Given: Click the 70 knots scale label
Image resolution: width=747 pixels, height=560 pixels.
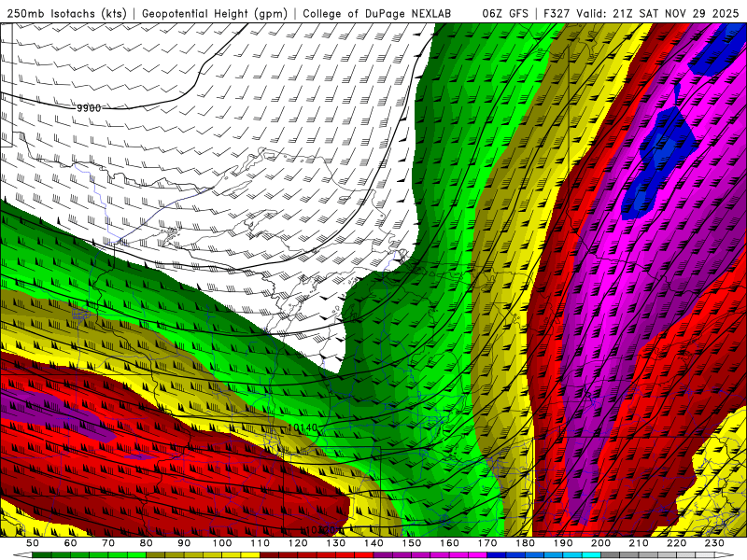Looking at the screenshot, I should (x=108, y=543).
